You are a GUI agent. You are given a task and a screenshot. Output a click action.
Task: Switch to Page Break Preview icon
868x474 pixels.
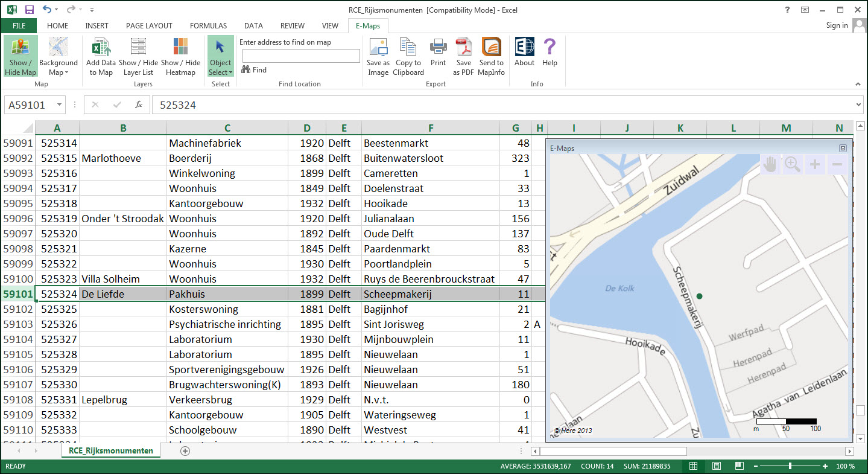(739, 466)
